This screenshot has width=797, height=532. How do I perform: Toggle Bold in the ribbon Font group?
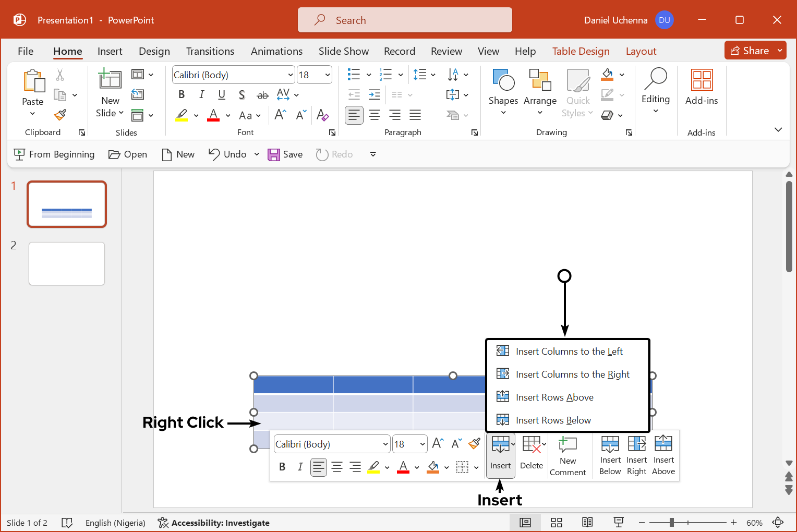click(x=182, y=94)
